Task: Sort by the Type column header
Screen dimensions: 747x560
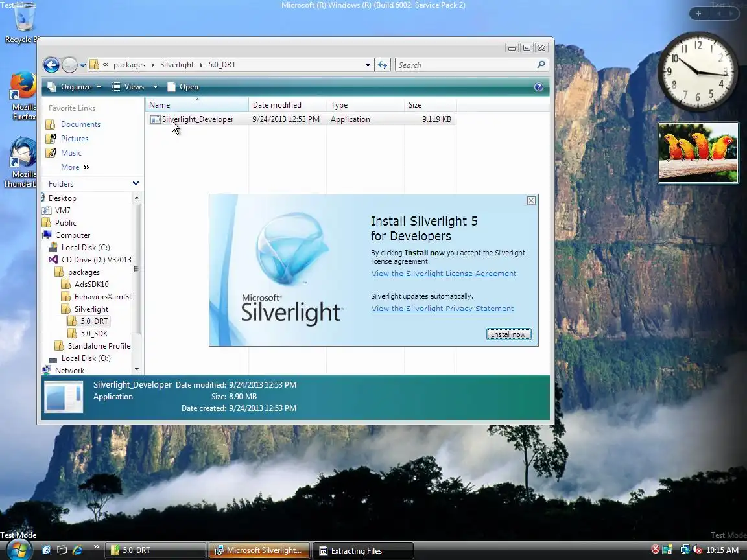Action: pos(366,105)
